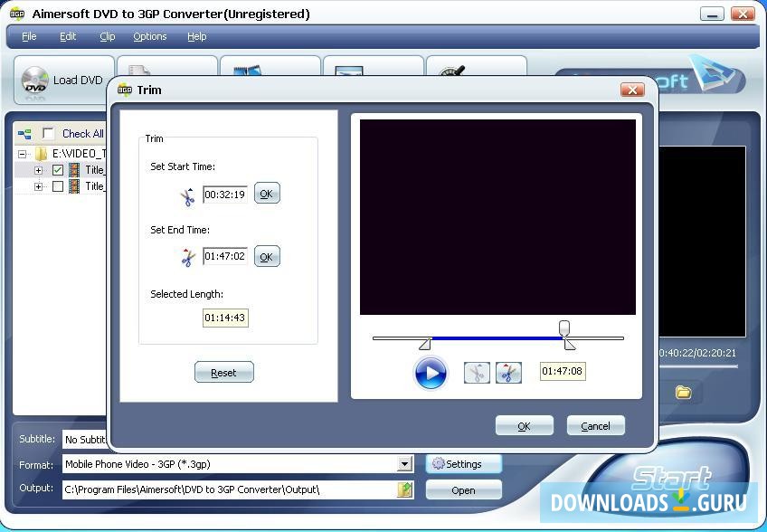The height and width of the screenshot is (532, 767).
Task: Play the Trim preview video
Action: [x=431, y=373]
